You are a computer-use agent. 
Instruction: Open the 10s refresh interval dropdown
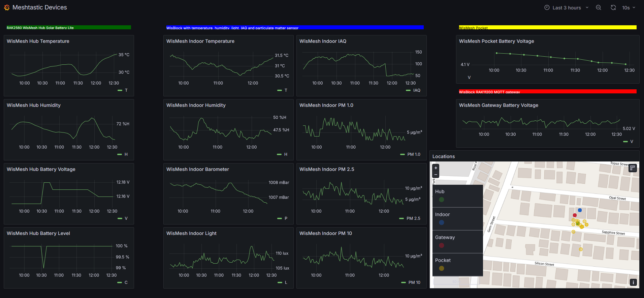[629, 8]
